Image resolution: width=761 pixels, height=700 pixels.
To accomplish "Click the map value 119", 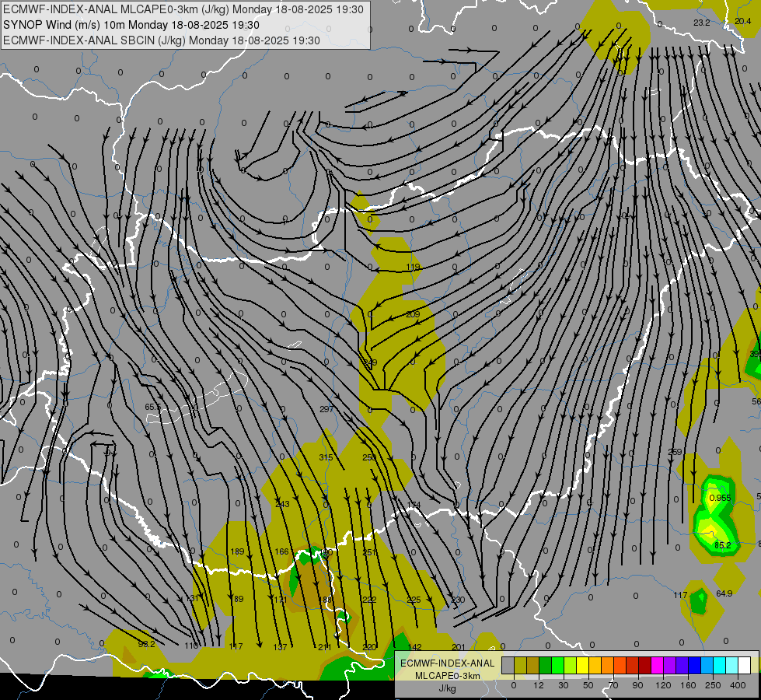I will [x=413, y=268].
